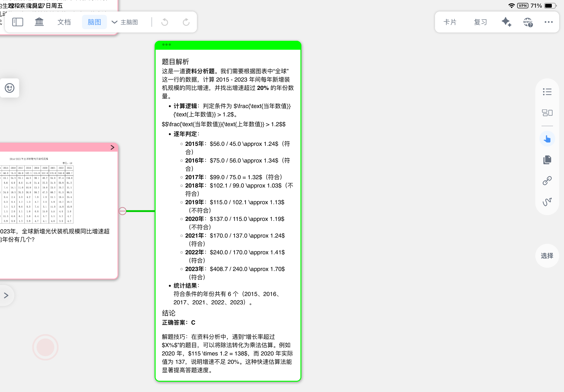Image resolution: width=564 pixels, height=392 pixels.
Task: Open the 复习 review mode
Action: pyautogui.click(x=480, y=22)
